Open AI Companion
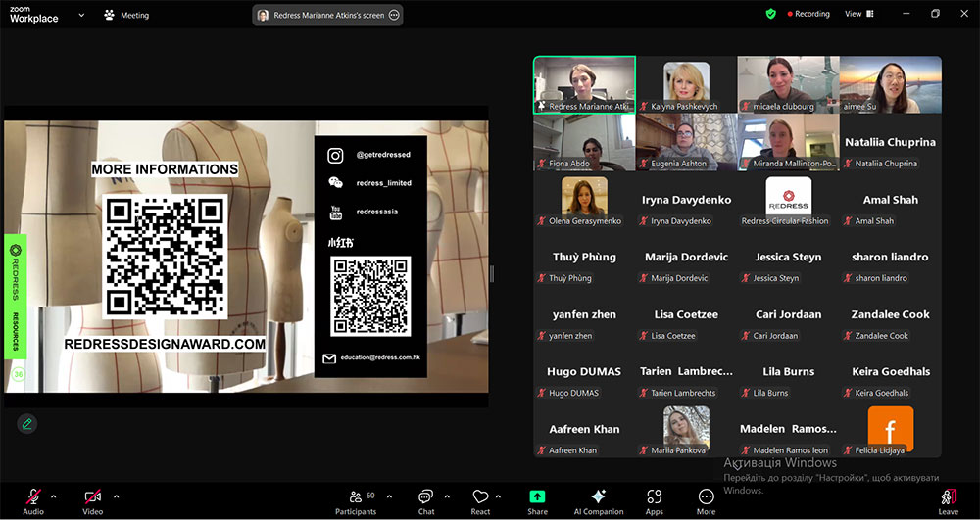The width and height of the screenshot is (980, 520). 598,502
